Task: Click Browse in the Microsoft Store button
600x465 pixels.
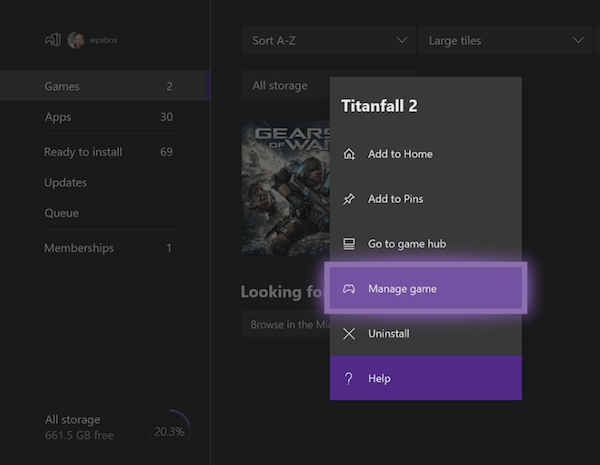Action: pos(286,325)
